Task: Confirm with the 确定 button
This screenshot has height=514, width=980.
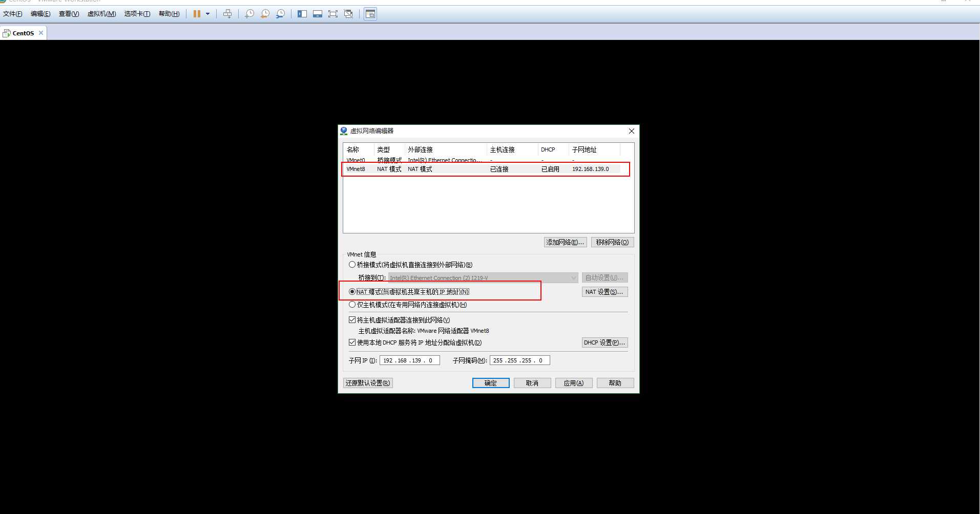Action: pyautogui.click(x=491, y=383)
